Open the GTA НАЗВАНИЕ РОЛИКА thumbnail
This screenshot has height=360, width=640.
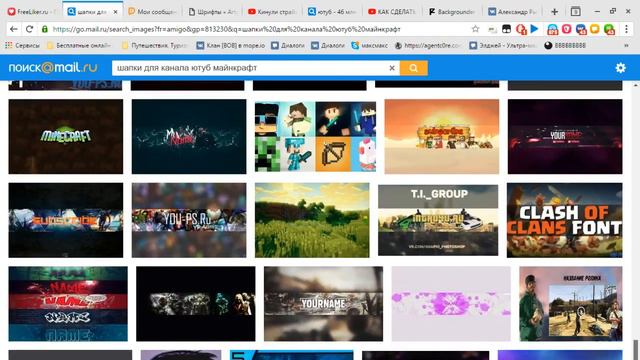click(571, 304)
